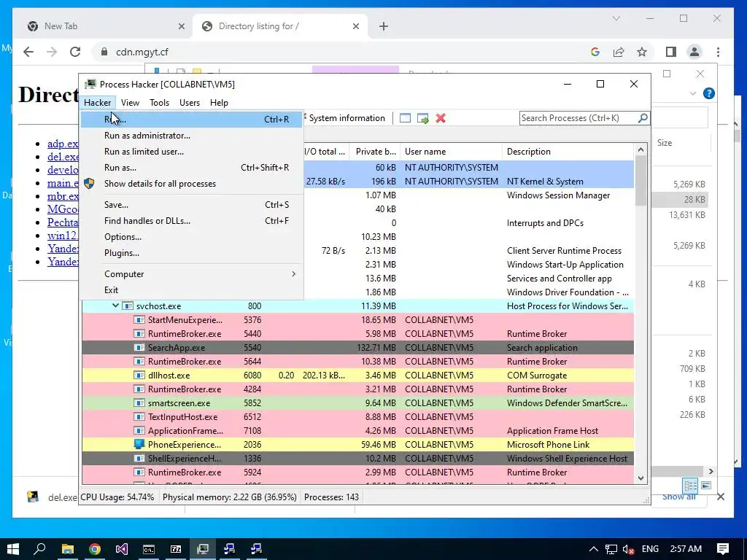The image size is (747, 560).
Task: Open Windows Start menu
Action: click(13, 549)
